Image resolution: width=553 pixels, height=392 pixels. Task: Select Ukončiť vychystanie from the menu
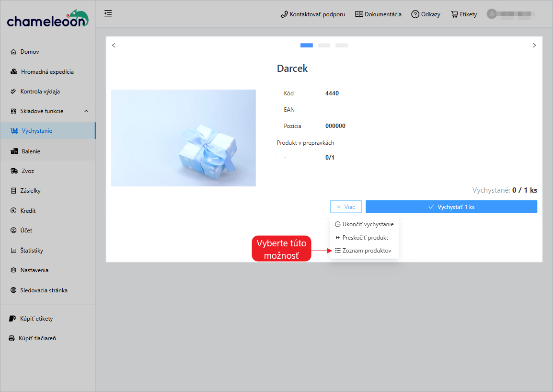click(x=368, y=224)
